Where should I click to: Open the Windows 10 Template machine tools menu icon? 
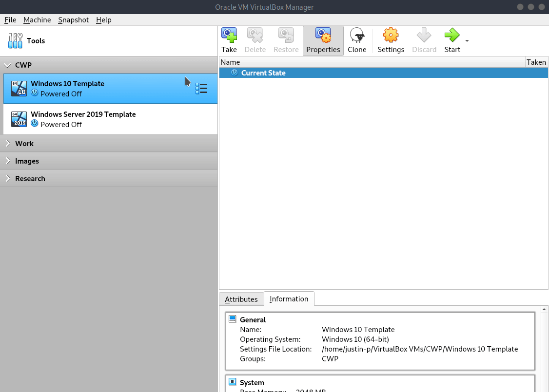point(201,89)
